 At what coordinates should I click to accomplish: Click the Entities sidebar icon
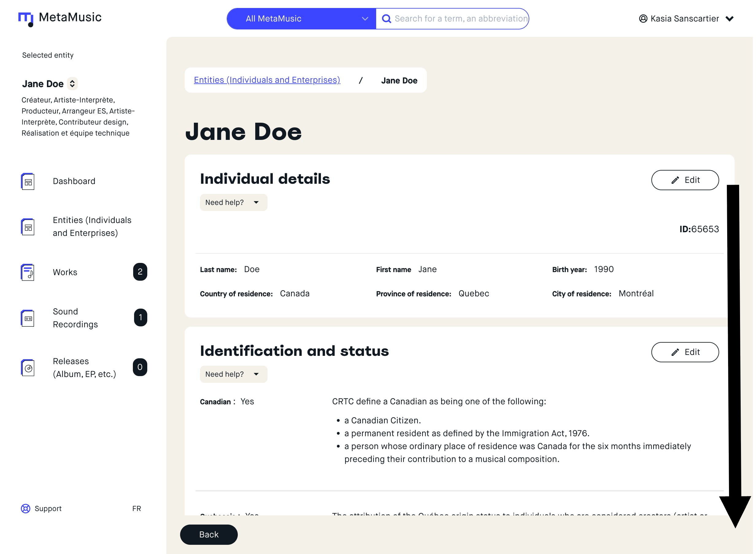click(x=28, y=227)
